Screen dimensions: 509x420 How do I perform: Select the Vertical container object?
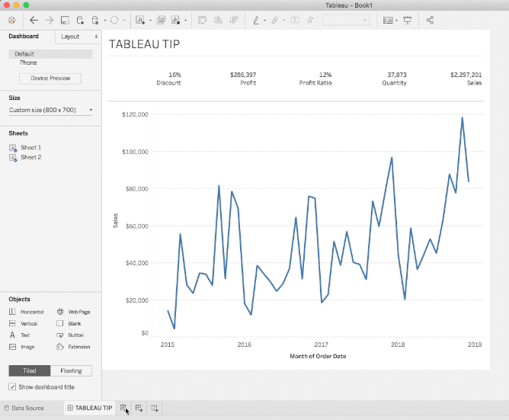pos(23,323)
